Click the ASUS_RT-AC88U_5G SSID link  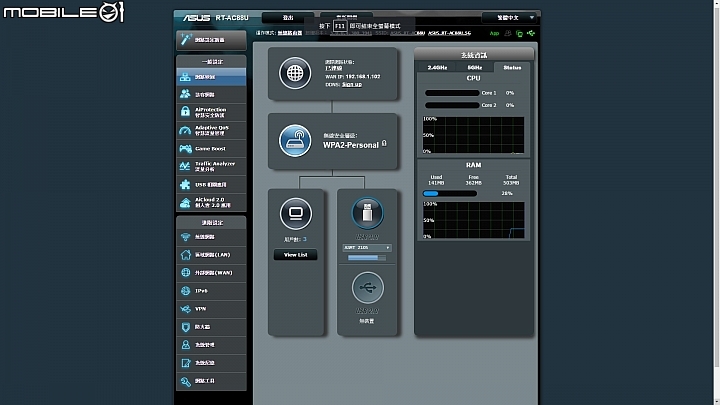[x=450, y=33]
